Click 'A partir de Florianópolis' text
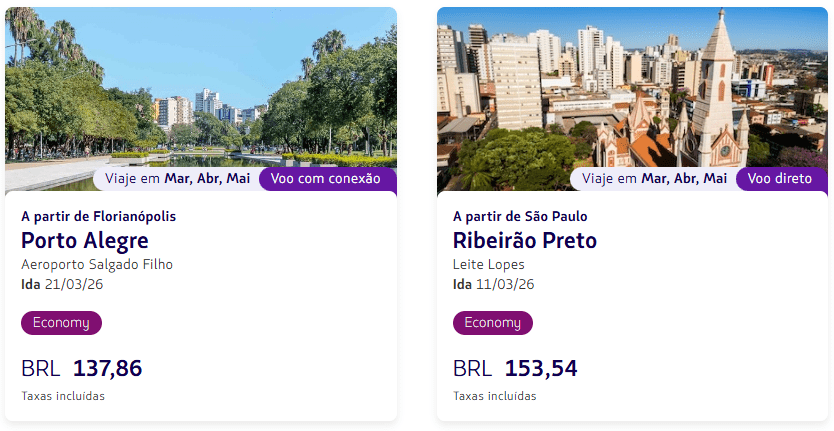This screenshot has height=431, width=834. (x=98, y=216)
